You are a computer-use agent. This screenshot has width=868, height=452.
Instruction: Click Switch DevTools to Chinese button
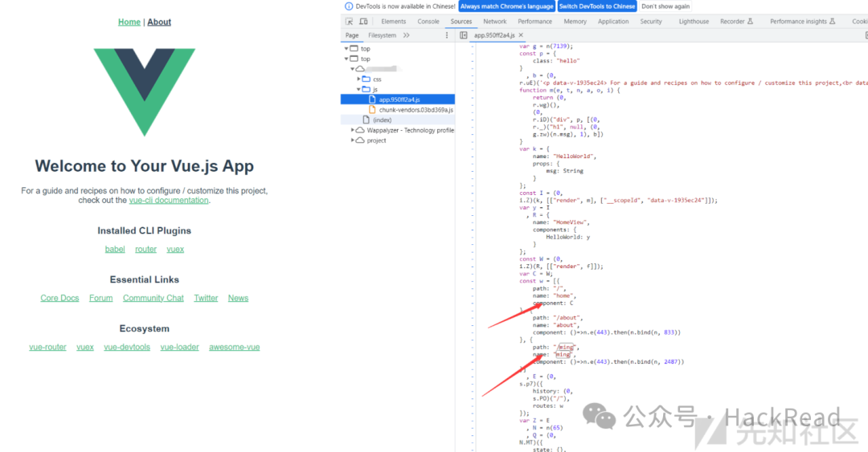click(596, 6)
